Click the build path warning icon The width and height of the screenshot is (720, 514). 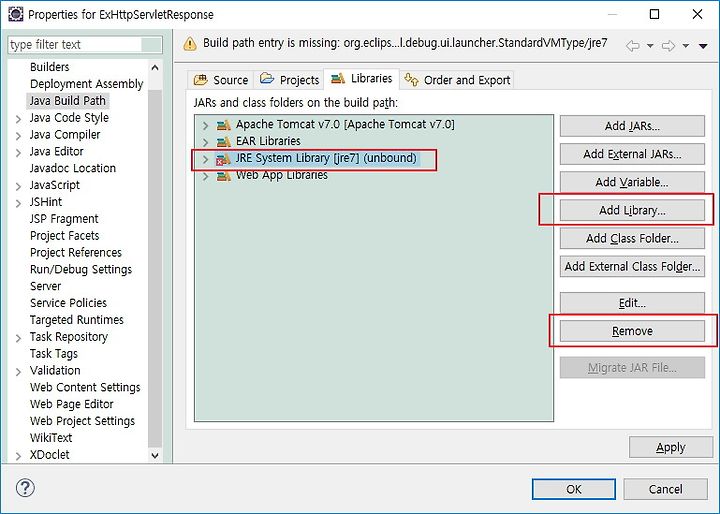tap(190, 44)
